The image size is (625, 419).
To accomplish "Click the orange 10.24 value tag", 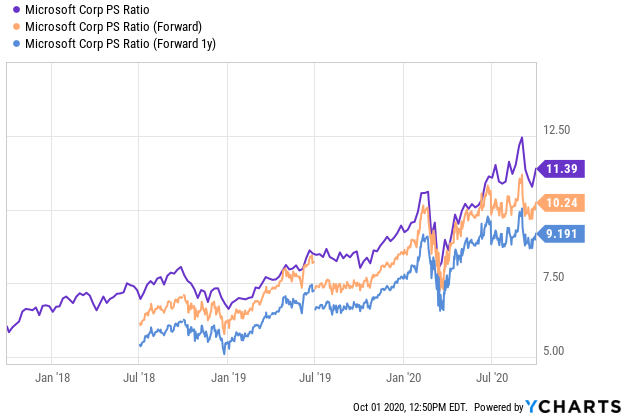I will 560,203.
